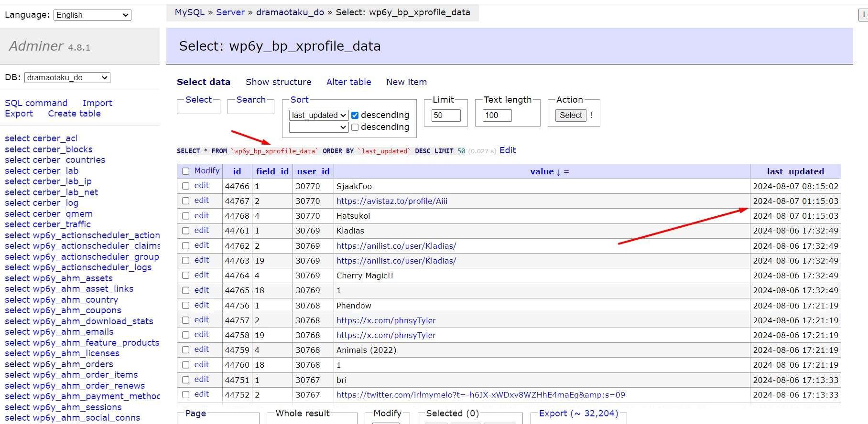Open the Language dropdown
Image resolution: width=868 pixels, height=424 pixels.
(x=92, y=15)
